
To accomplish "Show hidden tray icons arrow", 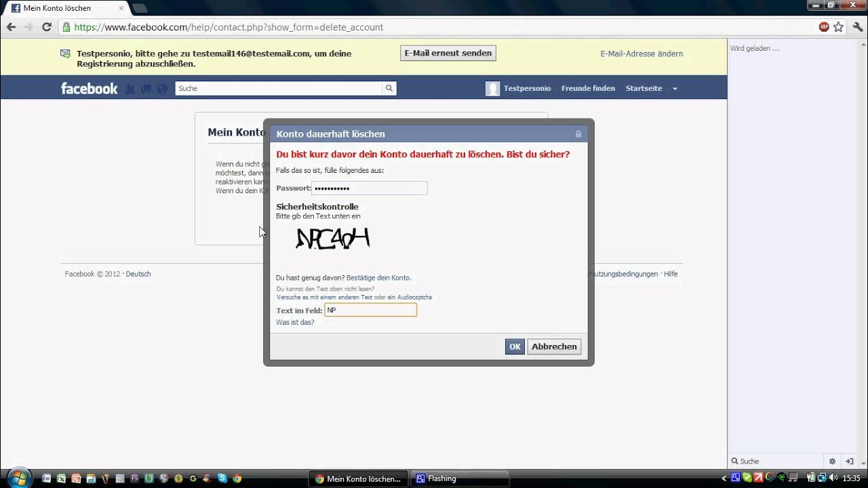I will 724,479.
